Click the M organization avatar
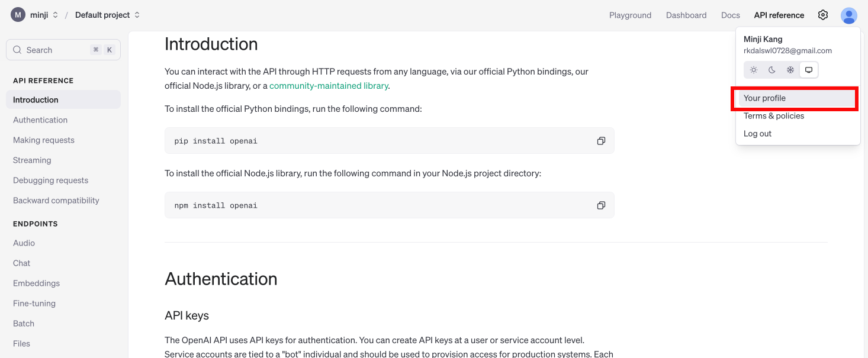868x358 pixels. click(x=18, y=15)
